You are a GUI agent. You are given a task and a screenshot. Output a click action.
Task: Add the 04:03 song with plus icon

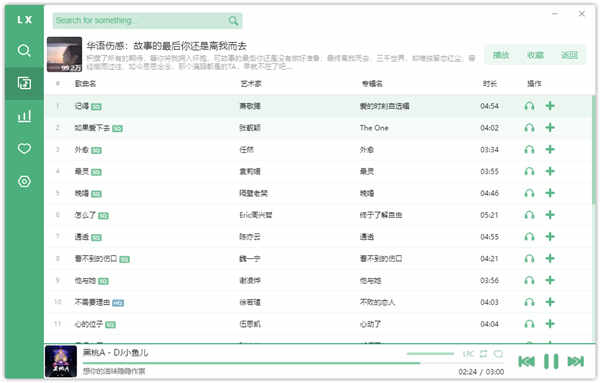pos(550,302)
